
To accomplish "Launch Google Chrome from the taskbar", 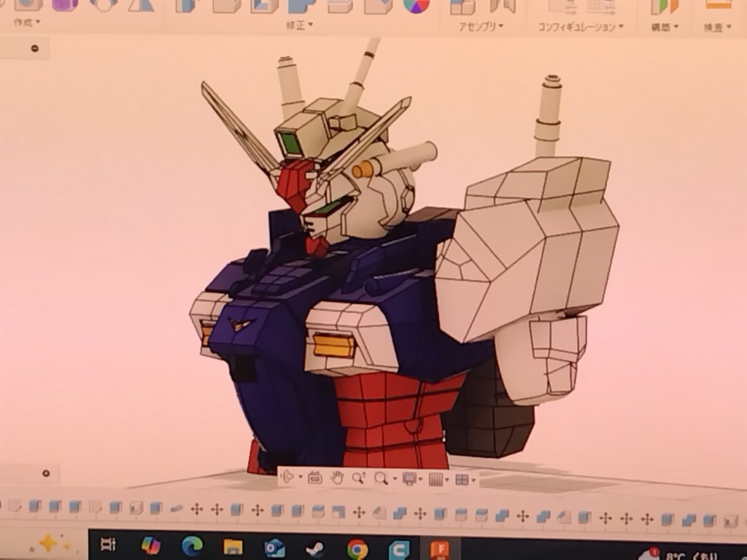I will pyautogui.click(x=357, y=548).
